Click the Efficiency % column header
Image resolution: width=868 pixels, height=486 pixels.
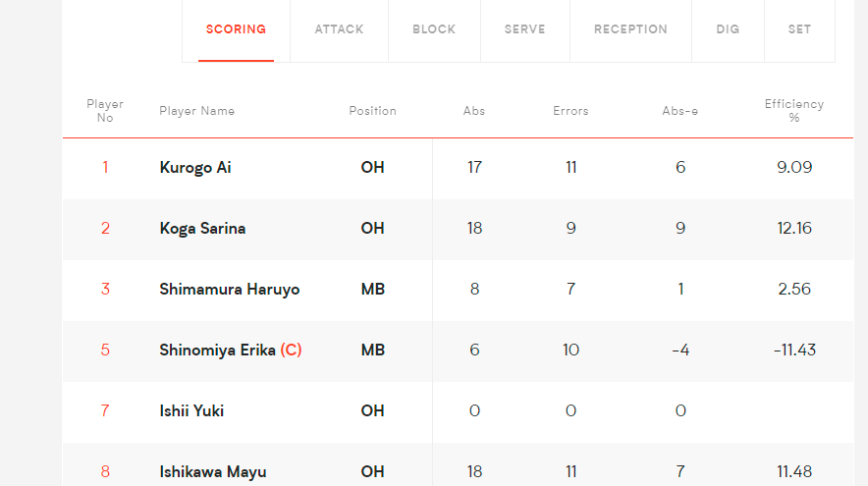(793, 111)
